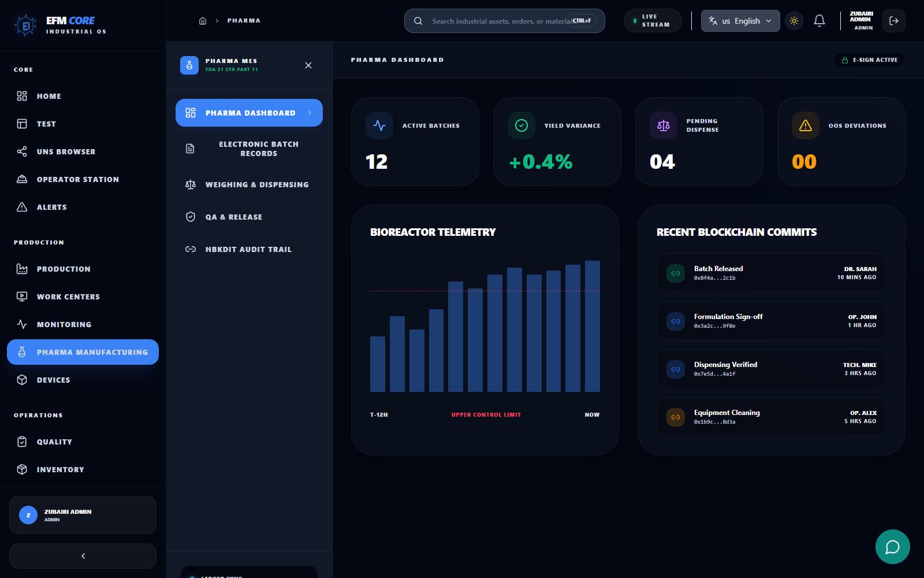
Task: Select Electronic Batch Records
Action: pyautogui.click(x=259, y=149)
